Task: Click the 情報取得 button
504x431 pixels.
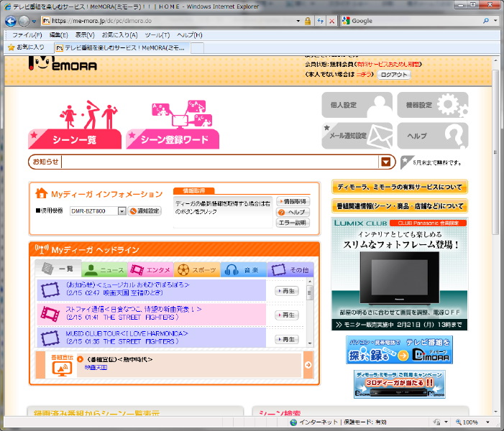Action: pos(293,202)
